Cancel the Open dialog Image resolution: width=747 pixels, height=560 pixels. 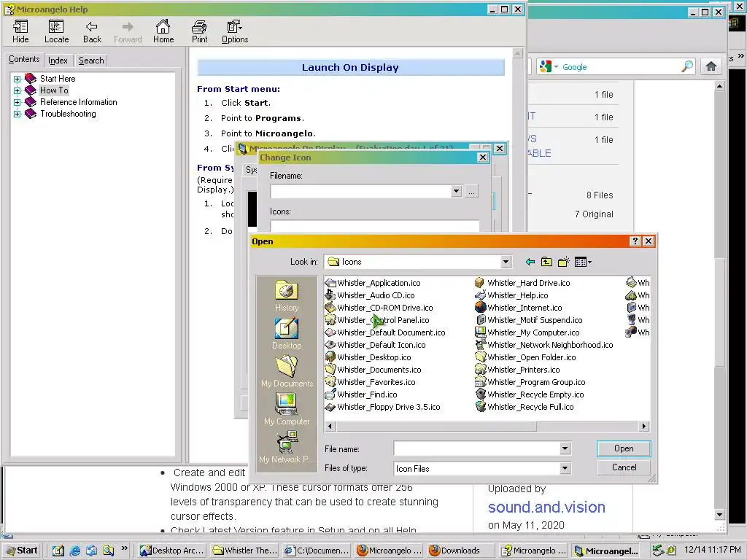click(624, 467)
